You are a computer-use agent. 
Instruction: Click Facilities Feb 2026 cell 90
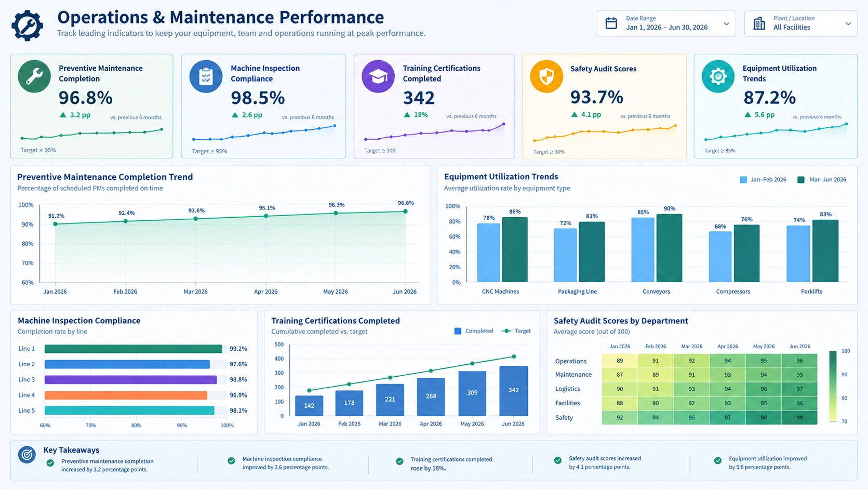pyautogui.click(x=656, y=403)
